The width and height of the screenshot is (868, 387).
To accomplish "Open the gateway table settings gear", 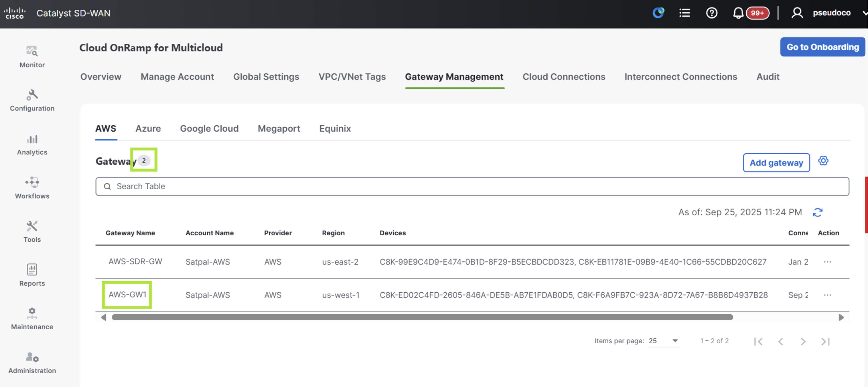I will pyautogui.click(x=823, y=161).
